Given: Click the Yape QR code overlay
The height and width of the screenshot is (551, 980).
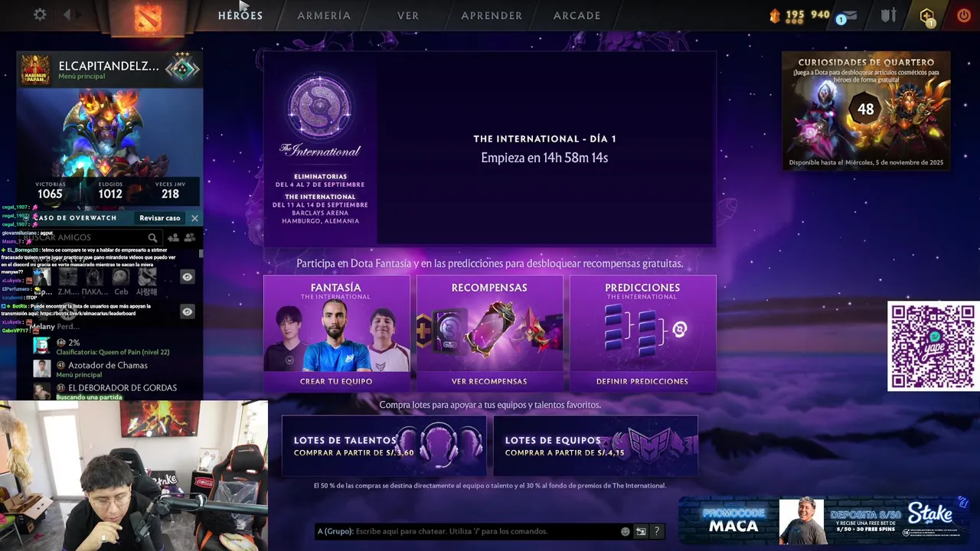Looking at the screenshot, I should tap(933, 347).
